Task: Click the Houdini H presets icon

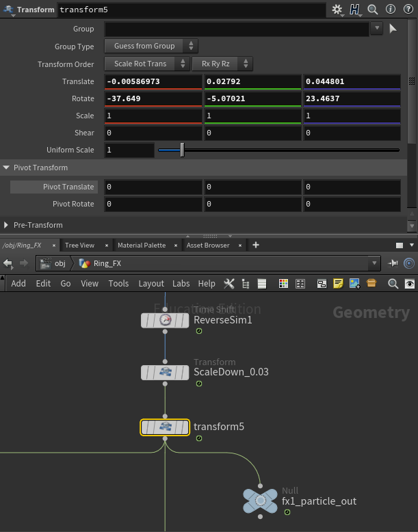Action: click(x=354, y=10)
